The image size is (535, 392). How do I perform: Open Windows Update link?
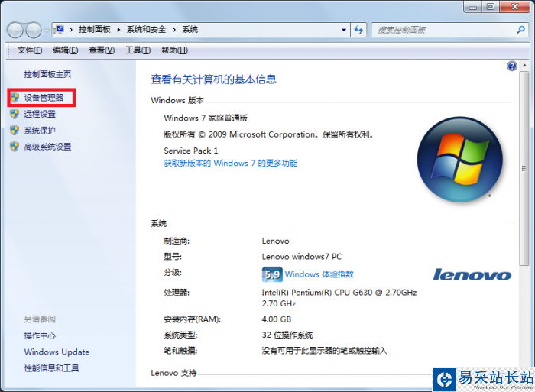click(x=57, y=352)
